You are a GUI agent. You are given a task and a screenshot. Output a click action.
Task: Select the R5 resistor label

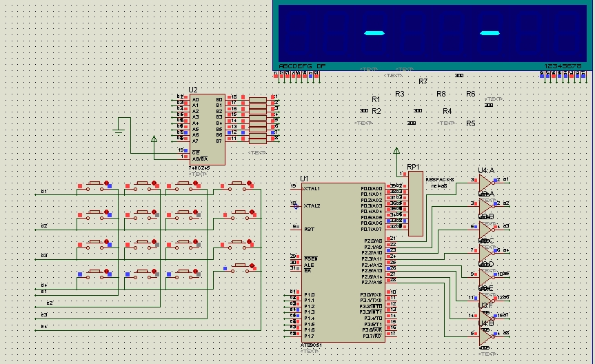471,123
